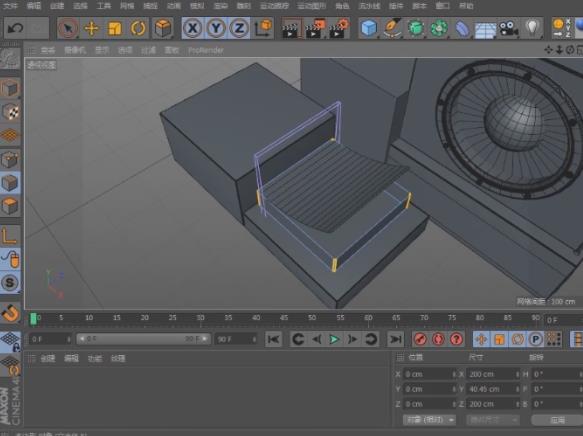Viewport: 583px width, 436px height.
Task: Toggle Locked Workplane icon
Action: coord(10,341)
